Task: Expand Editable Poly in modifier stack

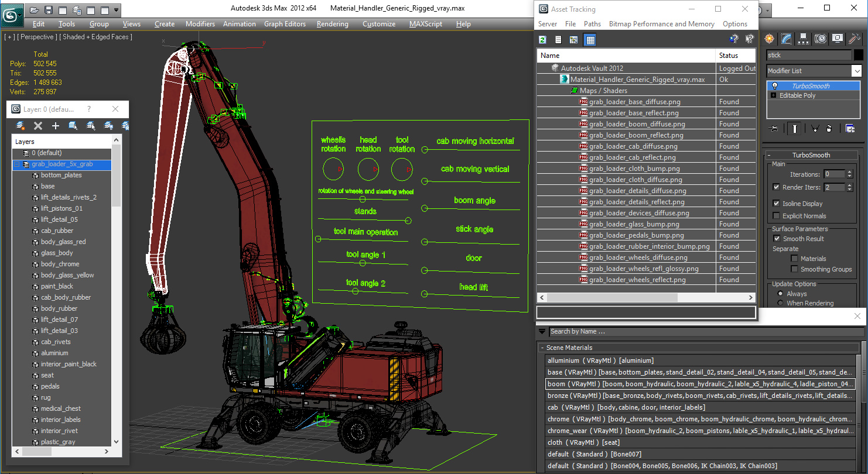Action: 774,95
